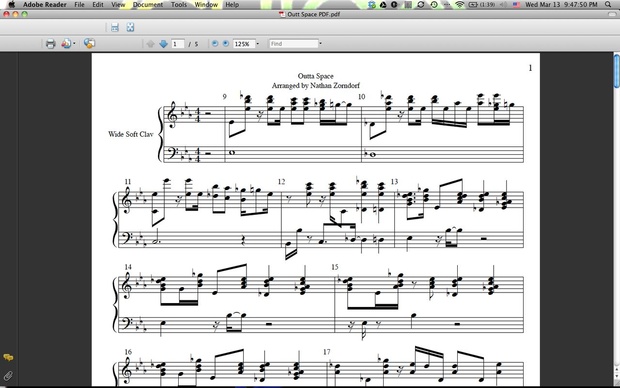620x388 pixels.
Task: Click the Print icon in toolbar
Action: click(50, 44)
